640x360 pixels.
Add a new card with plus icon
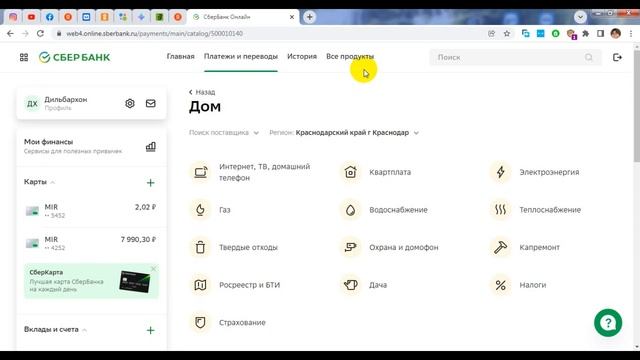[x=151, y=182]
